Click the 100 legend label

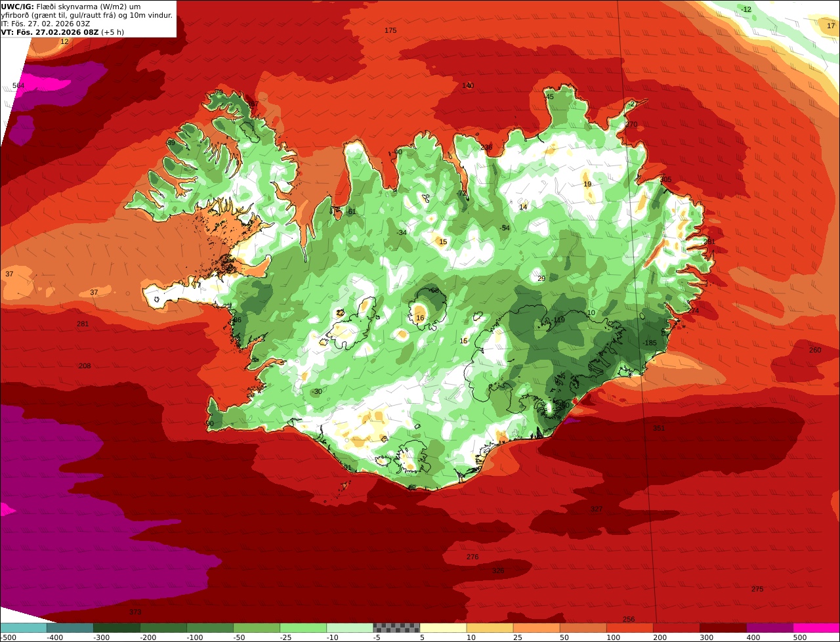coord(613,637)
